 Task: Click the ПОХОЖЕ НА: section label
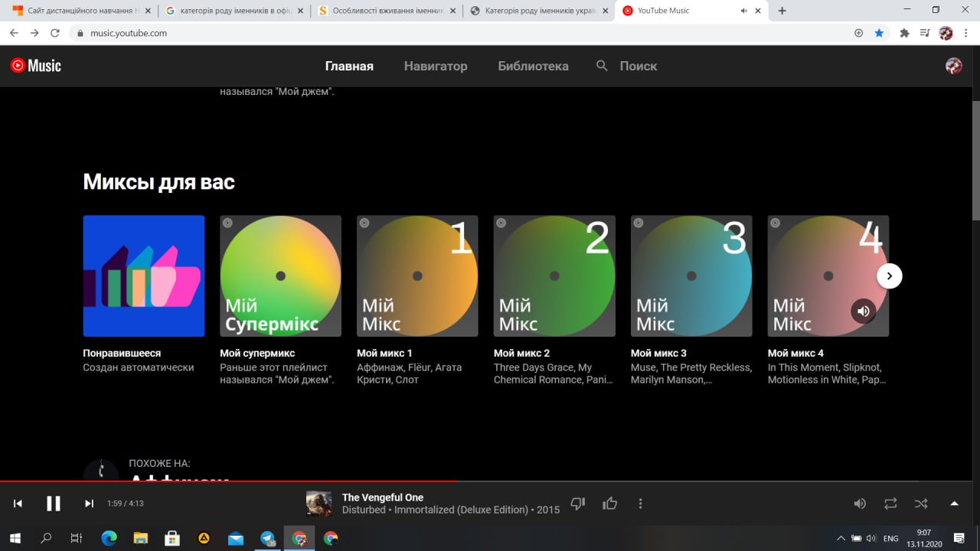pyautogui.click(x=159, y=463)
